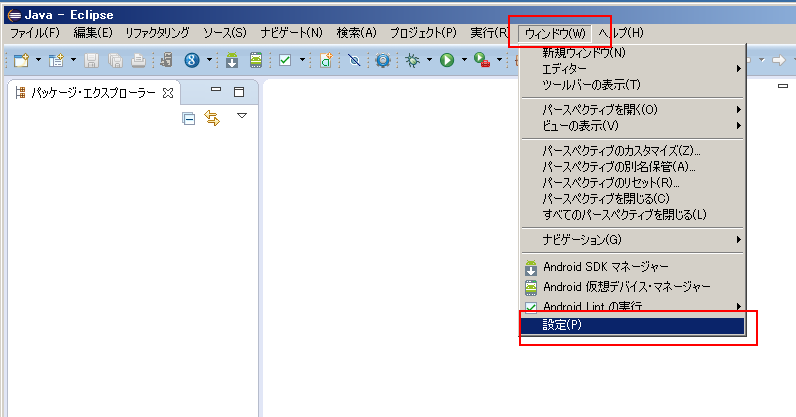Open Android Virtual Device Manager toolbar icon
The height and width of the screenshot is (417, 796).
[256, 60]
